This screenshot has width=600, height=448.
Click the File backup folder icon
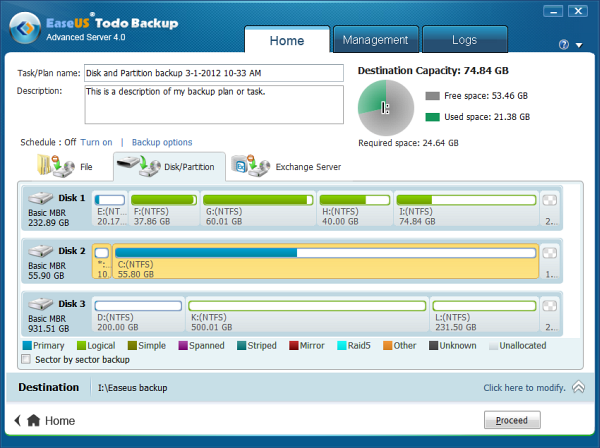(x=55, y=165)
